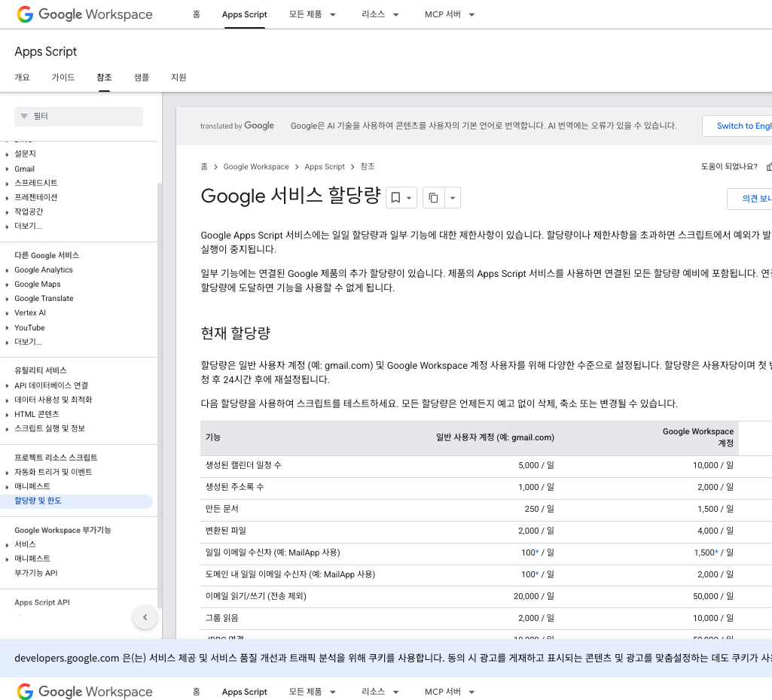Expand the 스프레드시트 sidebar item
The width and height of the screenshot is (772, 700).
(7, 183)
